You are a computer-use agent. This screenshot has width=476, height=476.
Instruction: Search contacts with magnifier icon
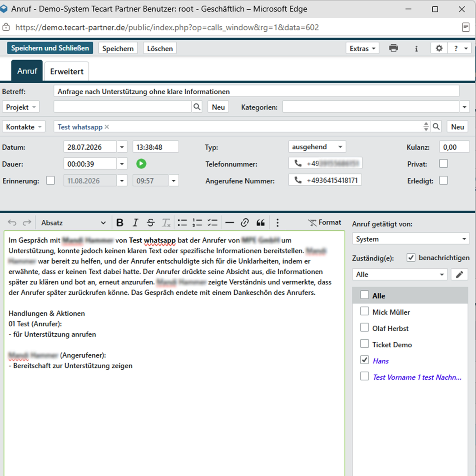point(436,127)
